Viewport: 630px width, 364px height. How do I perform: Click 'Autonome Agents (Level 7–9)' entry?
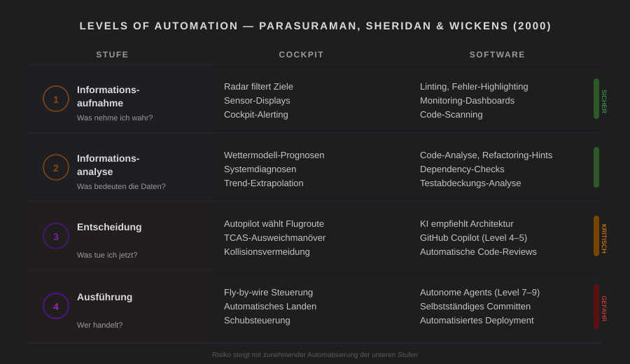479,293
